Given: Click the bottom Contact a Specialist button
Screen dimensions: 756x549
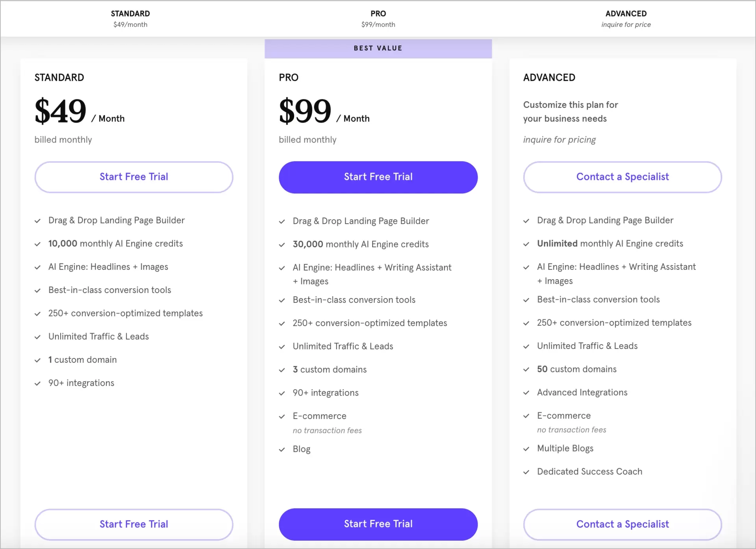Looking at the screenshot, I should [x=622, y=524].
